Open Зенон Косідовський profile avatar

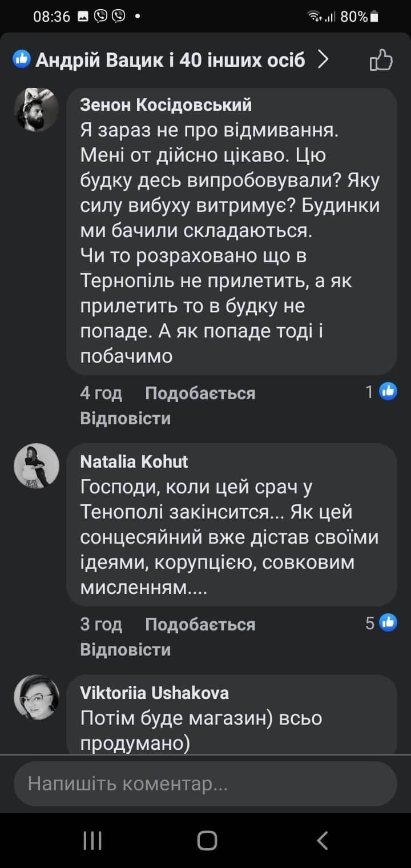(36, 110)
